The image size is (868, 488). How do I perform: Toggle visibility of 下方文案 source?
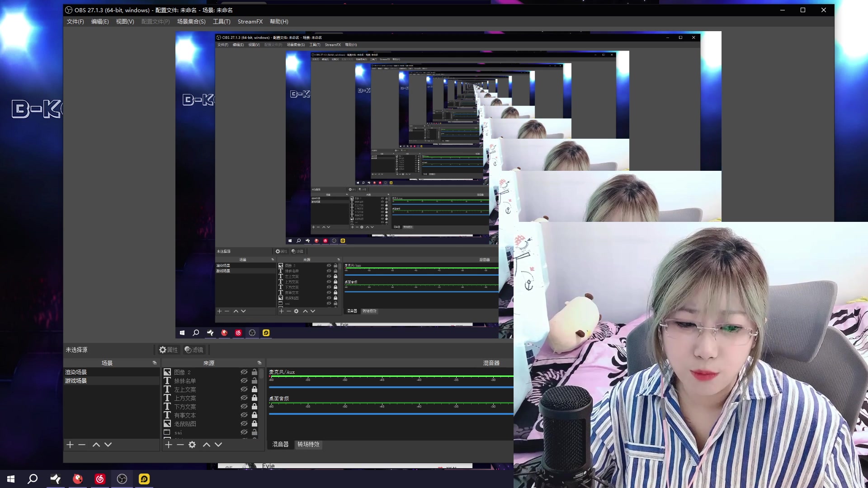click(x=244, y=406)
